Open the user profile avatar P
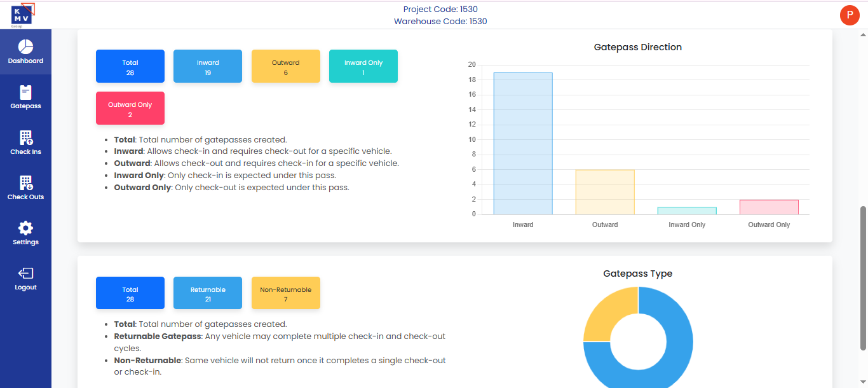868x388 pixels. point(850,15)
